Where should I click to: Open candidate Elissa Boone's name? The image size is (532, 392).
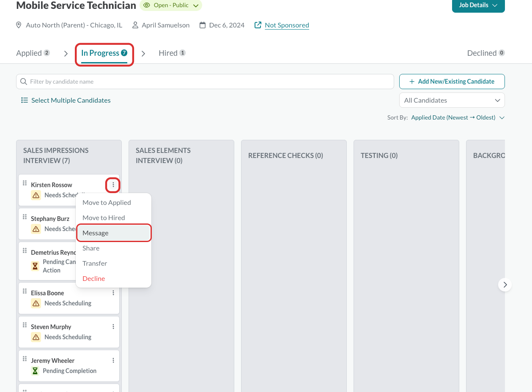click(47, 293)
